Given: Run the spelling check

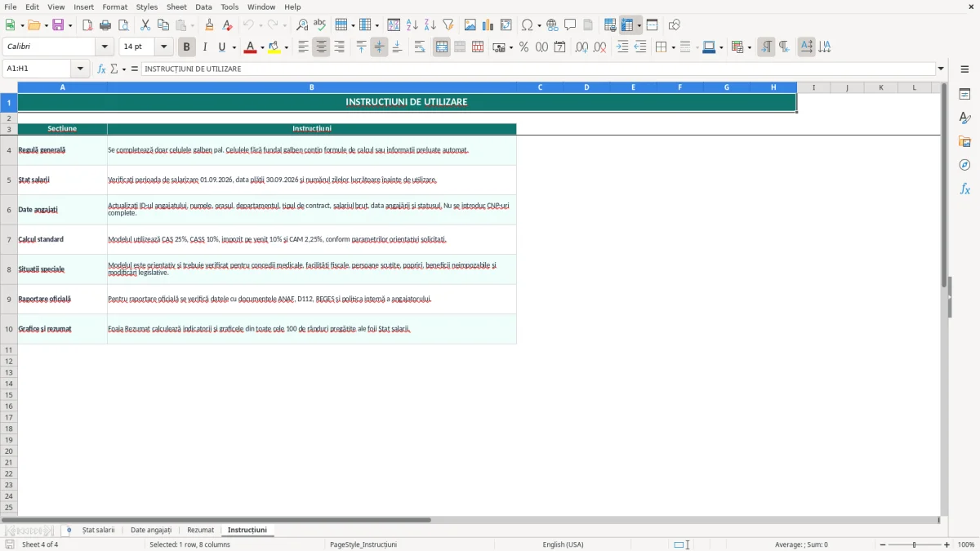Looking at the screenshot, I should 320,25.
